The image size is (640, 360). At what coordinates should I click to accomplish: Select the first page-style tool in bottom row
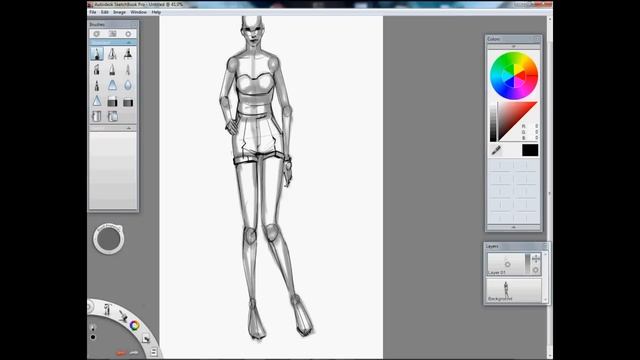tap(97, 116)
